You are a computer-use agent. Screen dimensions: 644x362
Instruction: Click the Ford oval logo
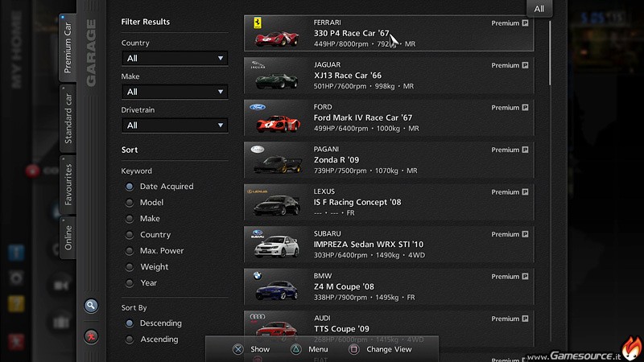tap(258, 107)
